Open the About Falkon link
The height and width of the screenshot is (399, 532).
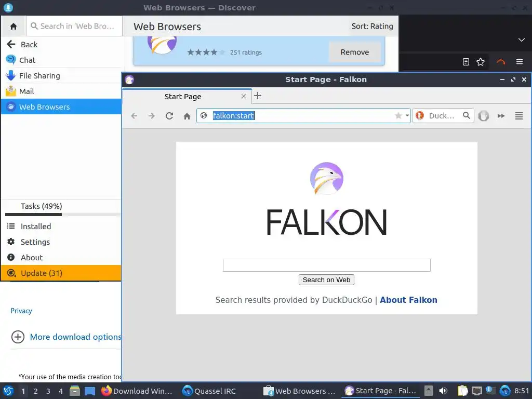coord(408,300)
